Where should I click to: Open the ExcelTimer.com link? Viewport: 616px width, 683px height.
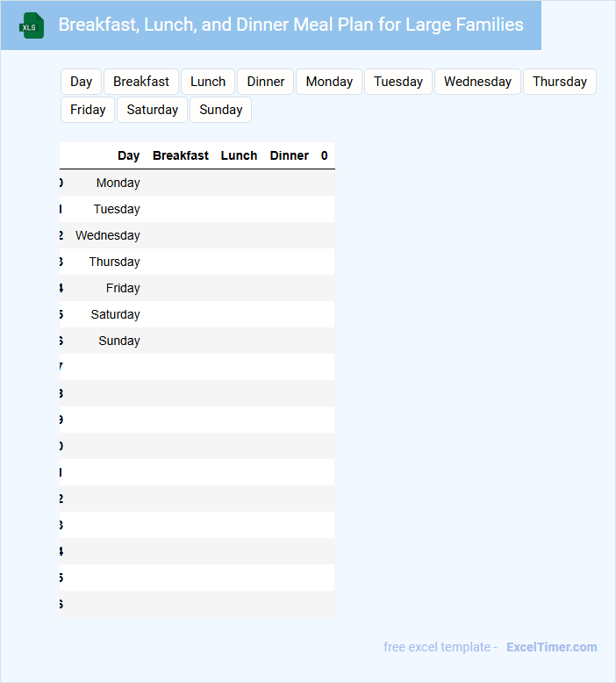click(552, 647)
